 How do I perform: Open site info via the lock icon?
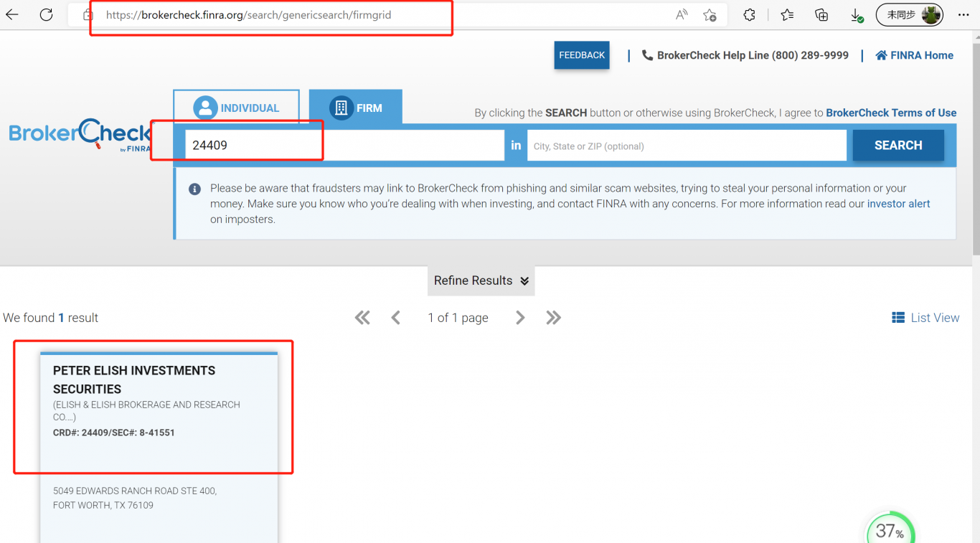[x=88, y=15]
